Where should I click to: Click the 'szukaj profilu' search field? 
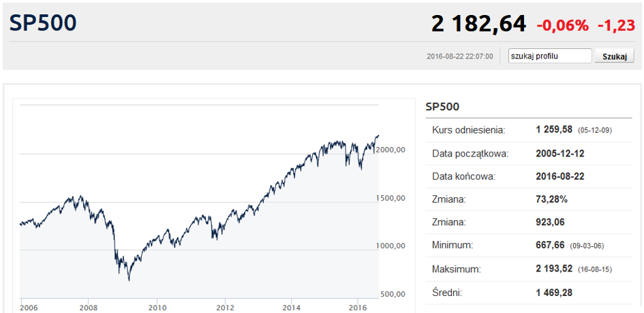(x=551, y=56)
